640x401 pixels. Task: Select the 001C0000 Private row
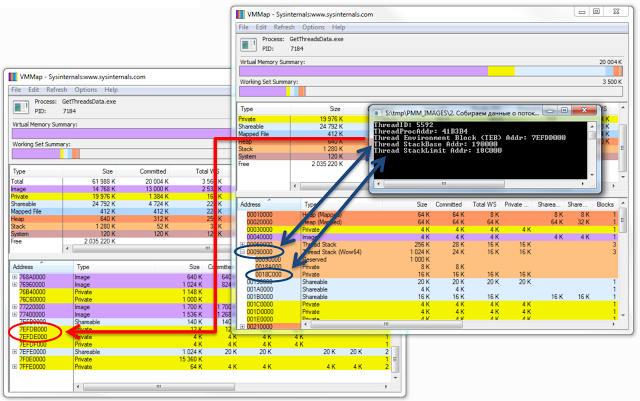pyautogui.click(x=428, y=304)
